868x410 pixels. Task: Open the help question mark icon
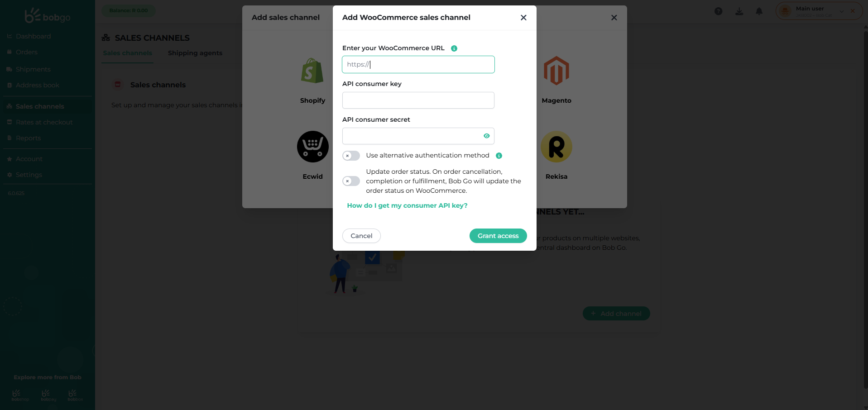tap(719, 11)
